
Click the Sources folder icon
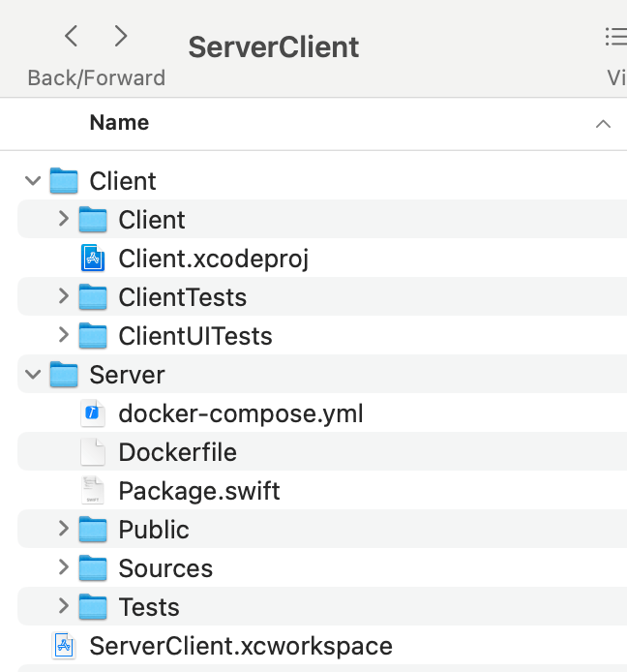[93, 568]
